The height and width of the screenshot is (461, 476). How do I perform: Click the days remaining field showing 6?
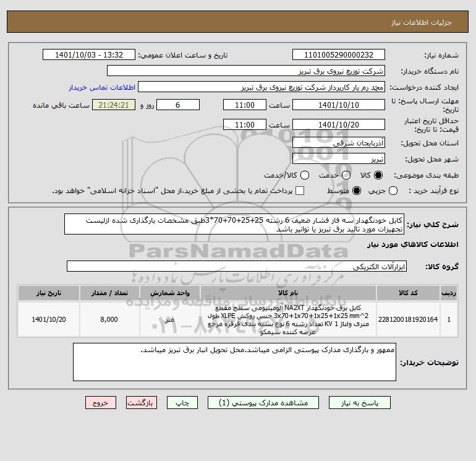[x=178, y=105]
